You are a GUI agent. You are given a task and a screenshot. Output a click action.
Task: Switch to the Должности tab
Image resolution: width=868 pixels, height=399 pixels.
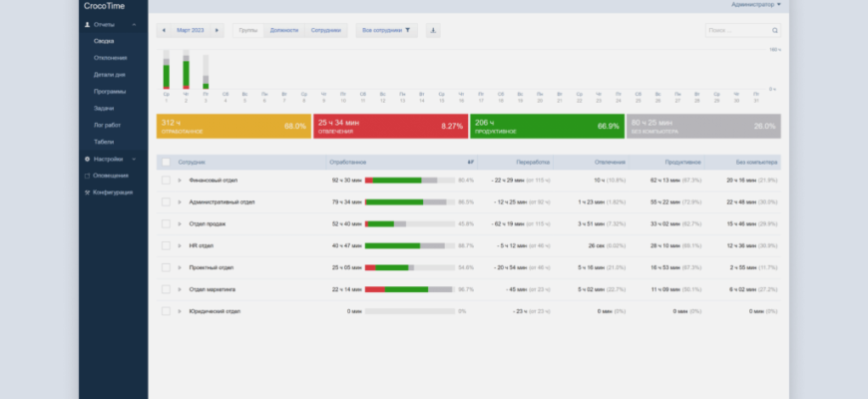pos(283,31)
